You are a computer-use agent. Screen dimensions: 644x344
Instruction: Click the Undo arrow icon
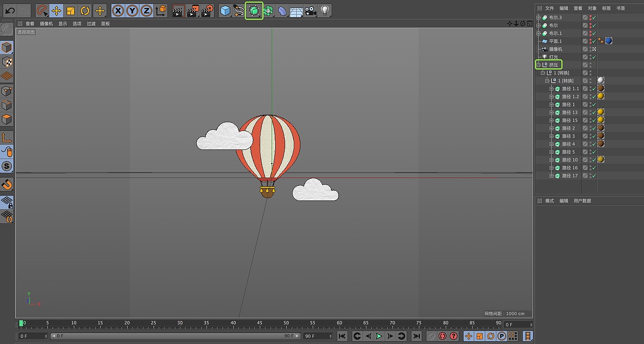pyautogui.click(x=10, y=10)
